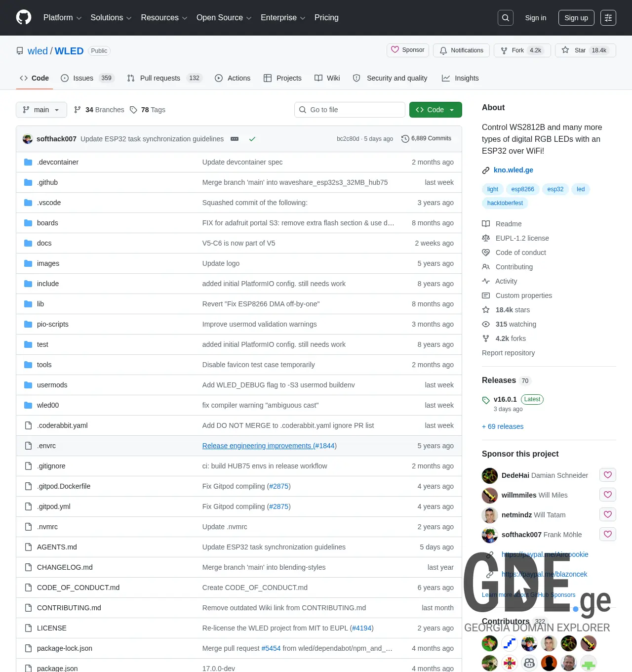The width and height of the screenshot is (632, 672).
Task: Sponsor netmindz with heart button
Action: (x=608, y=514)
